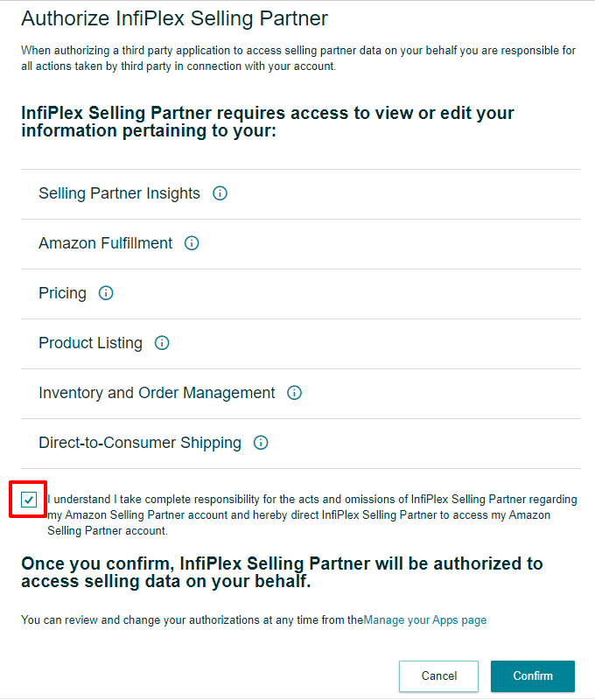Open the Inventory and Order Management info tooltip
The width and height of the screenshot is (595, 700).
295,393
